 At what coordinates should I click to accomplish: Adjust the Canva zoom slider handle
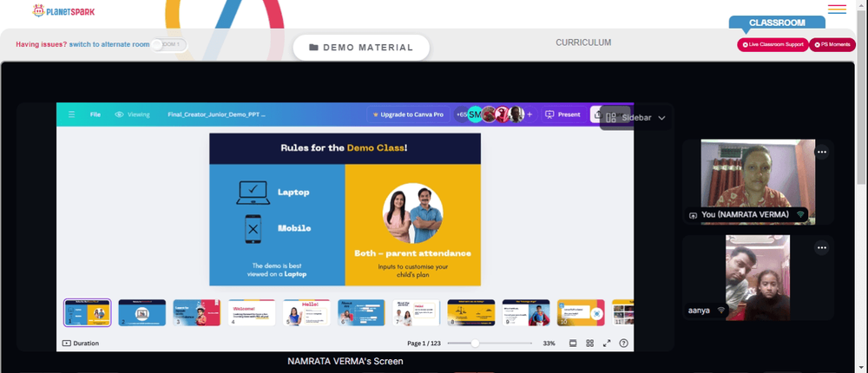point(475,344)
